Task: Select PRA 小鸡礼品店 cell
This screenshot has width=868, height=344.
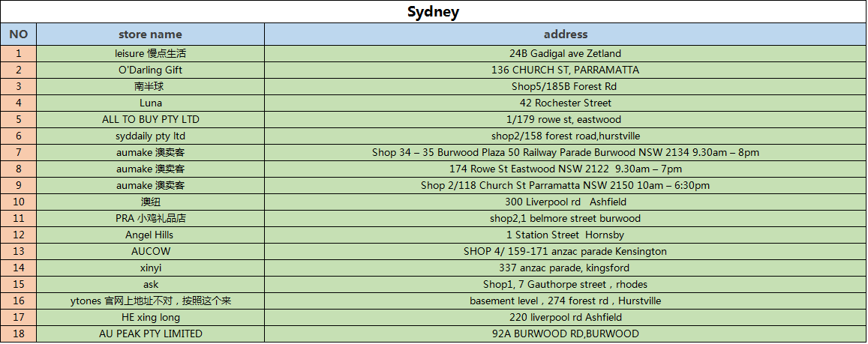Action: click(x=150, y=218)
